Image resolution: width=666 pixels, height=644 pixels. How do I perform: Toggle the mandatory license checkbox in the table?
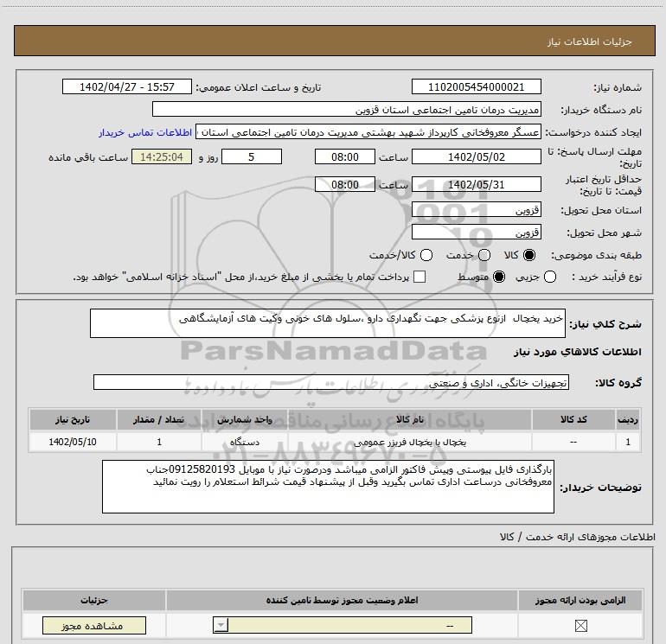[580, 625]
